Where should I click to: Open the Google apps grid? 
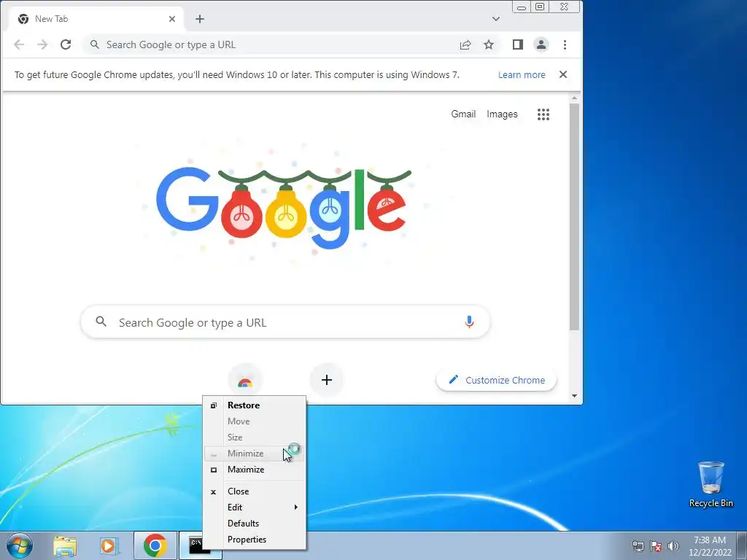tap(543, 114)
